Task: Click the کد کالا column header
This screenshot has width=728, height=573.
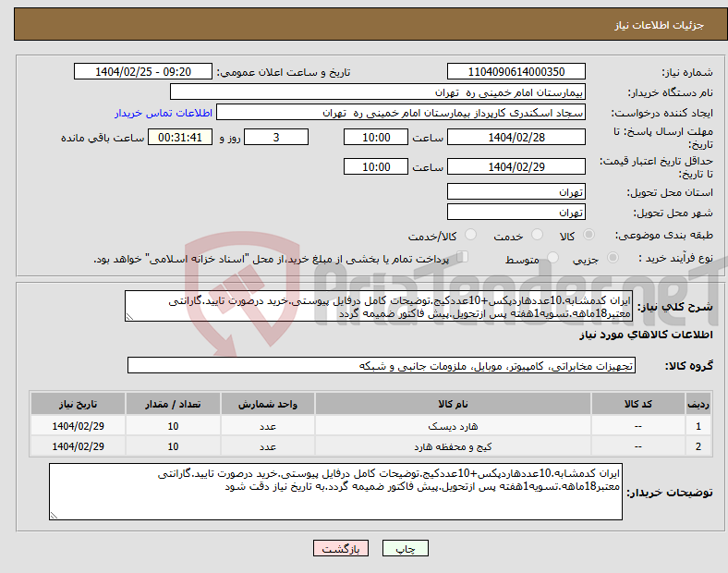Action: [638, 404]
